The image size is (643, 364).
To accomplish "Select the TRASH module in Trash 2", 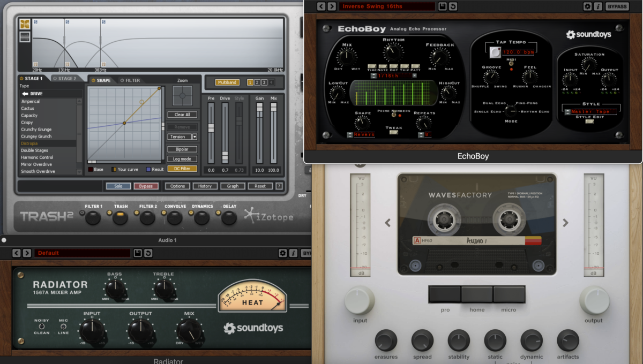I will [x=120, y=217].
